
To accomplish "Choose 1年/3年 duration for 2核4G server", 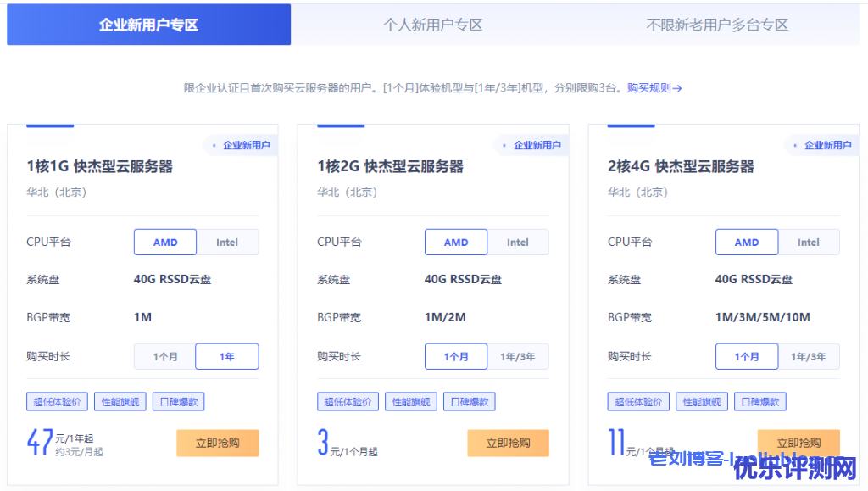I will point(809,357).
